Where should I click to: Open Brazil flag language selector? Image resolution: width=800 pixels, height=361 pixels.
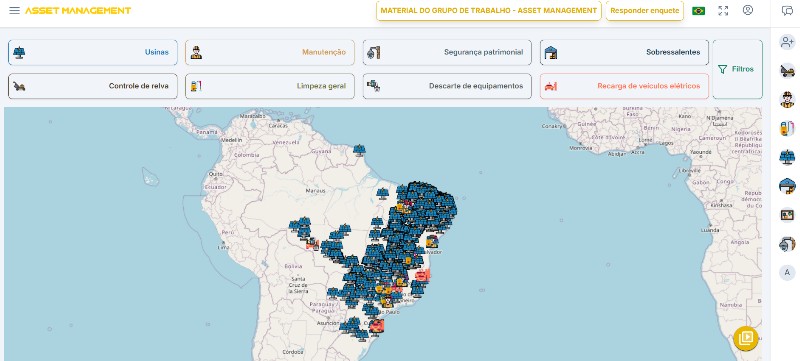coord(698,11)
